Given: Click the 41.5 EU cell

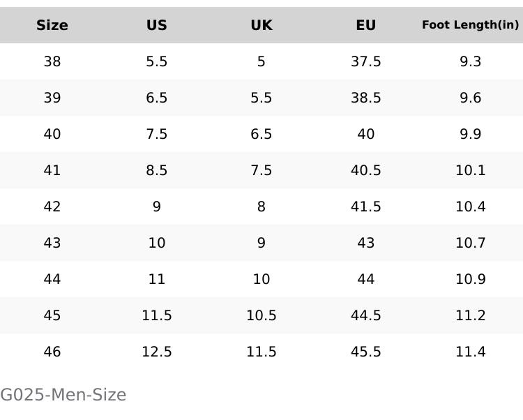Looking at the screenshot, I should 366,207.
